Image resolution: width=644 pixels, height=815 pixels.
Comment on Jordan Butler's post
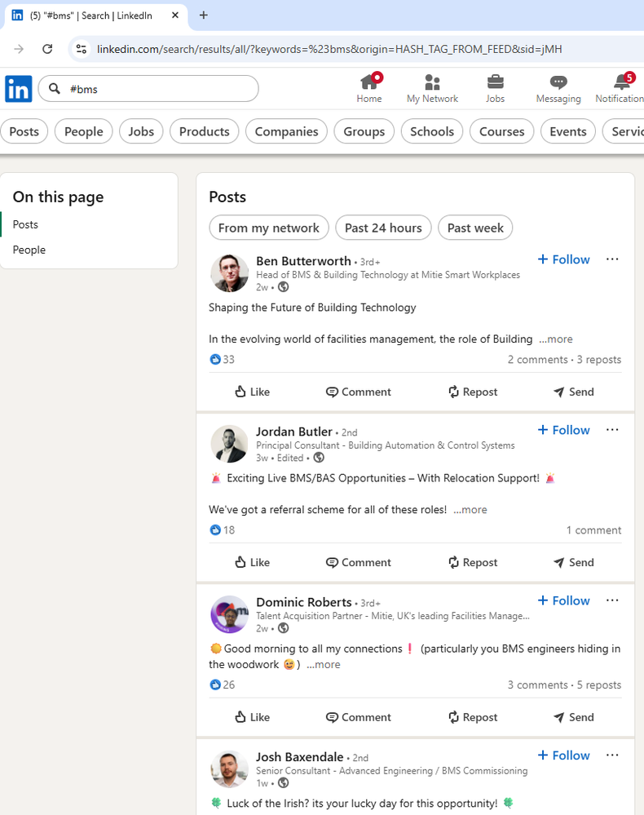coord(359,562)
